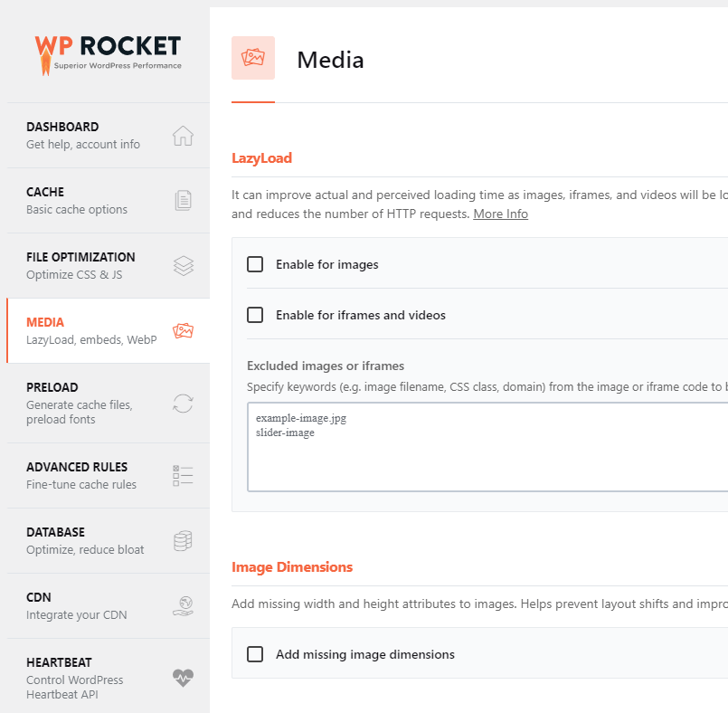Check Add missing image dimensions
728x713 pixels.
point(255,653)
